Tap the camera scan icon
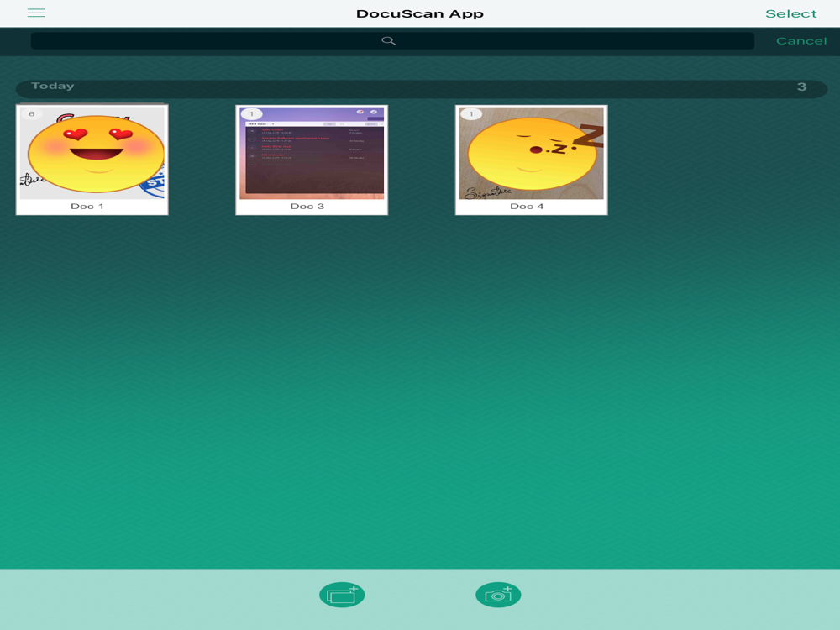Screen dimensions: 840x630 click(498, 595)
